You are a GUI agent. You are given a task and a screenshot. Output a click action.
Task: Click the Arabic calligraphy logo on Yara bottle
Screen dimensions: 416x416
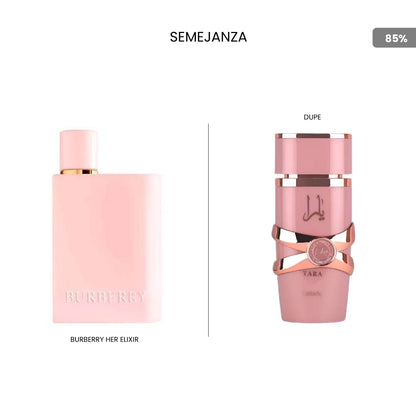point(313,208)
